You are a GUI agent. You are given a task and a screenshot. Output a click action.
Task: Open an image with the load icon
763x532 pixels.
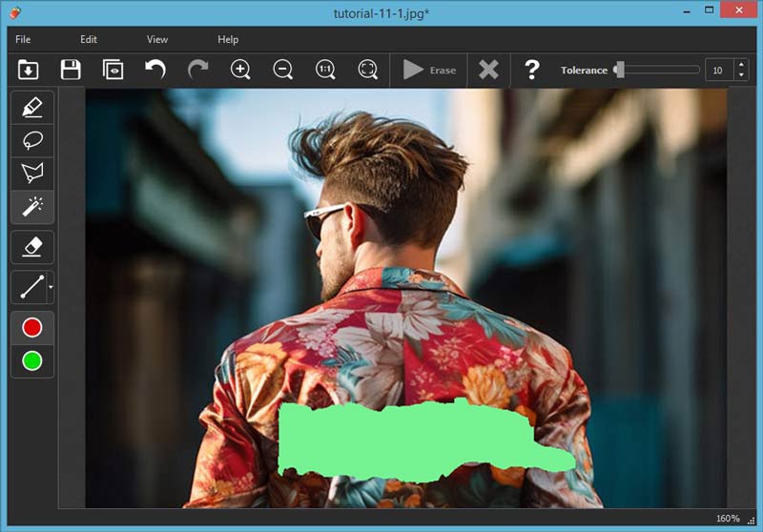29,70
